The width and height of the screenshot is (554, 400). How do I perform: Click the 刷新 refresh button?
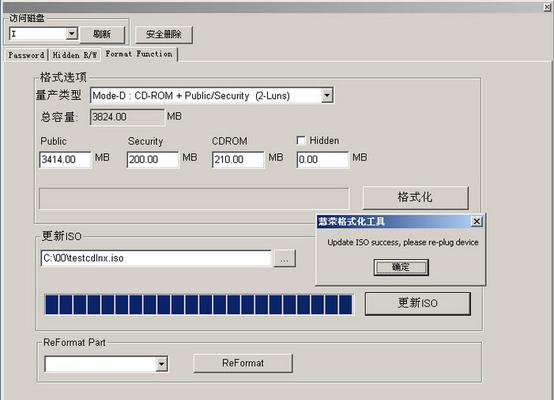pyautogui.click(x=102, y=34)
